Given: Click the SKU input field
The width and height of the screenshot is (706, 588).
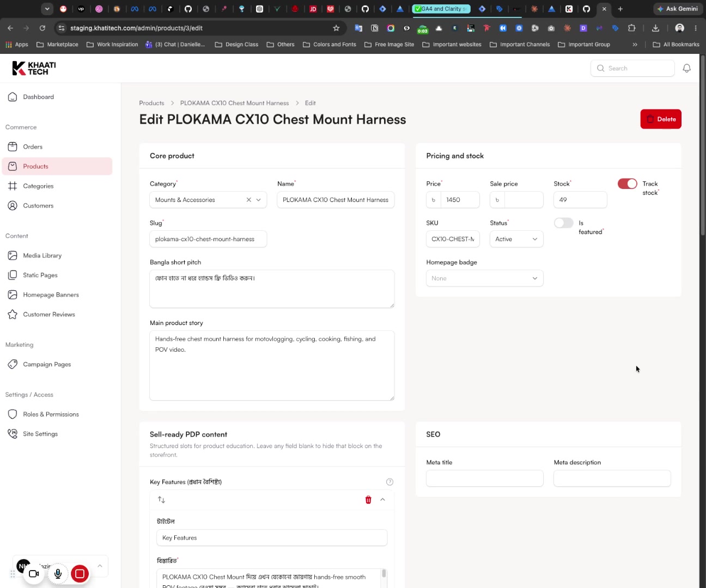Looking at the screenshot, I should point(453,239).
